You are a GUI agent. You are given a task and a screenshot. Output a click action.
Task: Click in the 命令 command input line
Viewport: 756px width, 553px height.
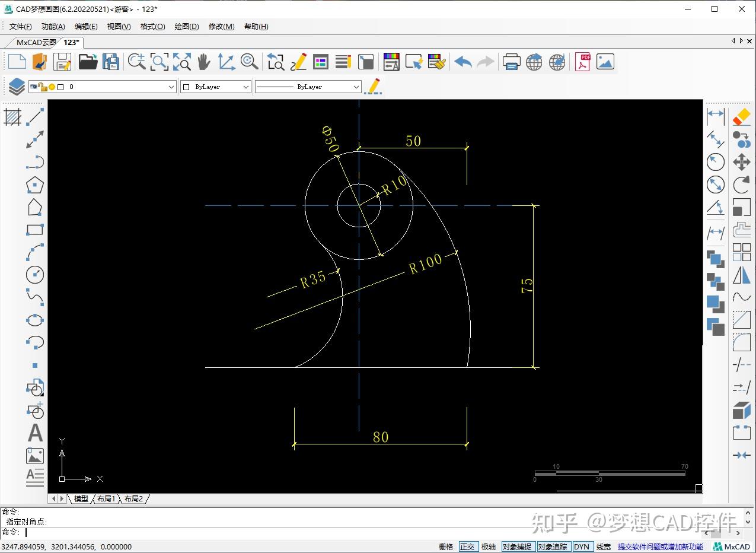(237, 532)
